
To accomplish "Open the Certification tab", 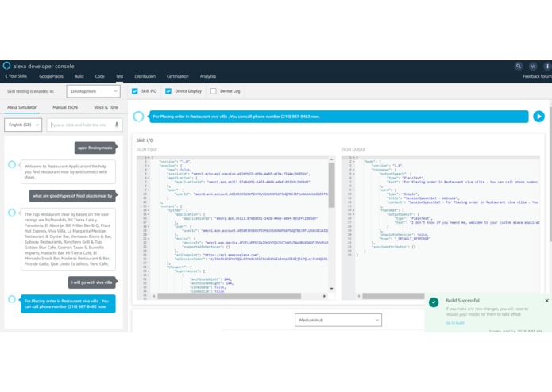I will coord(177,76).
